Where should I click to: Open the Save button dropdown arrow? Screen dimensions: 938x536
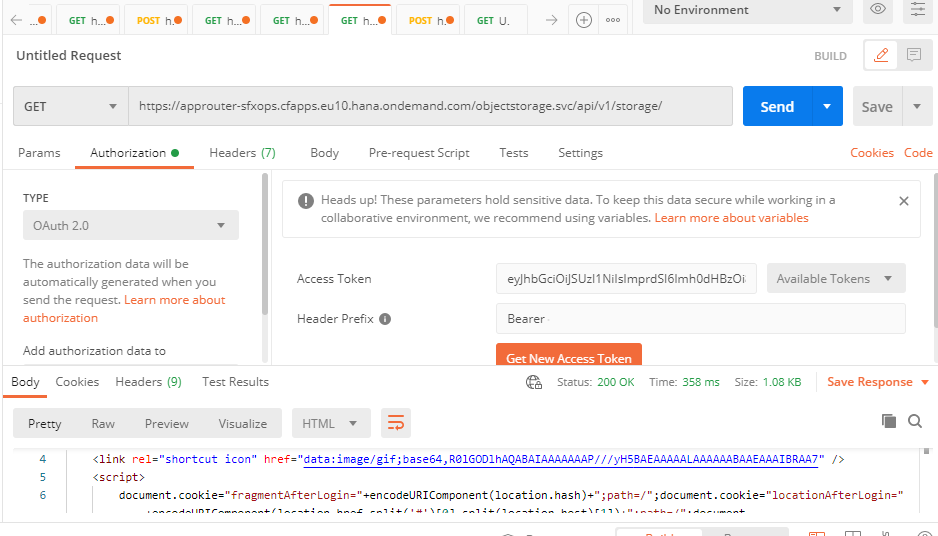pyautogui.click(x=916, y=106)
